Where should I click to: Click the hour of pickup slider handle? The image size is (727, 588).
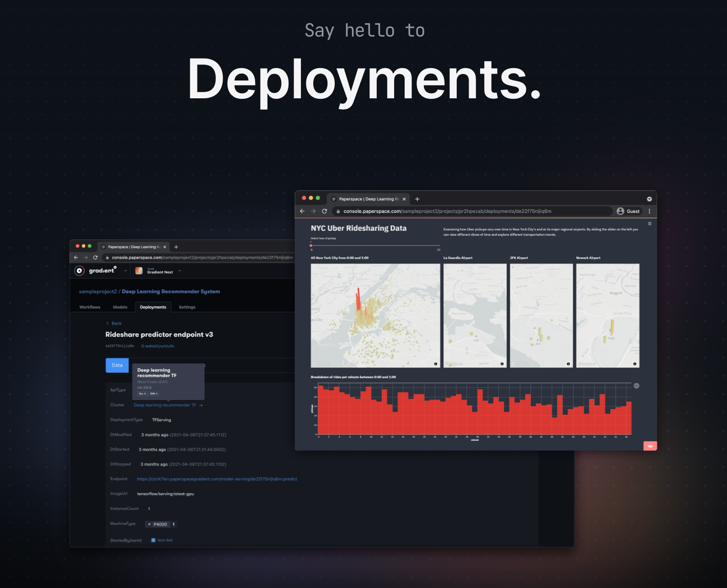pos(311,246)
